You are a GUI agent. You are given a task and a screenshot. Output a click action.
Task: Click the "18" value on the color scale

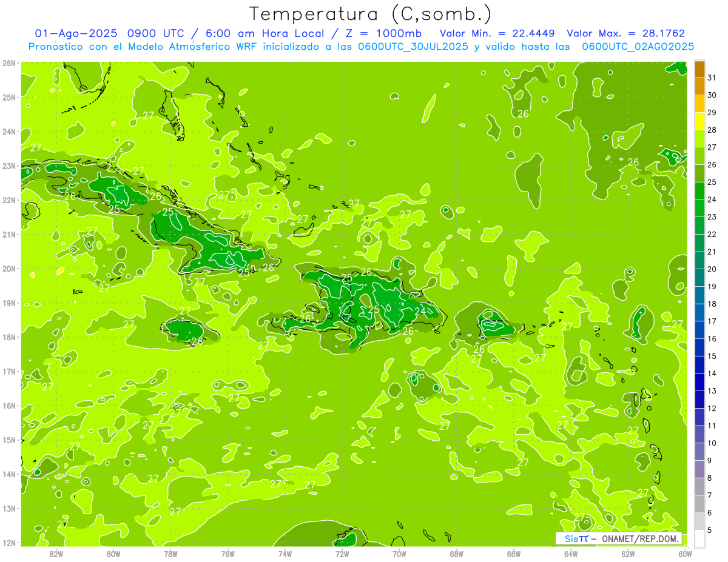pyautogui.click(x=712, y=304)
